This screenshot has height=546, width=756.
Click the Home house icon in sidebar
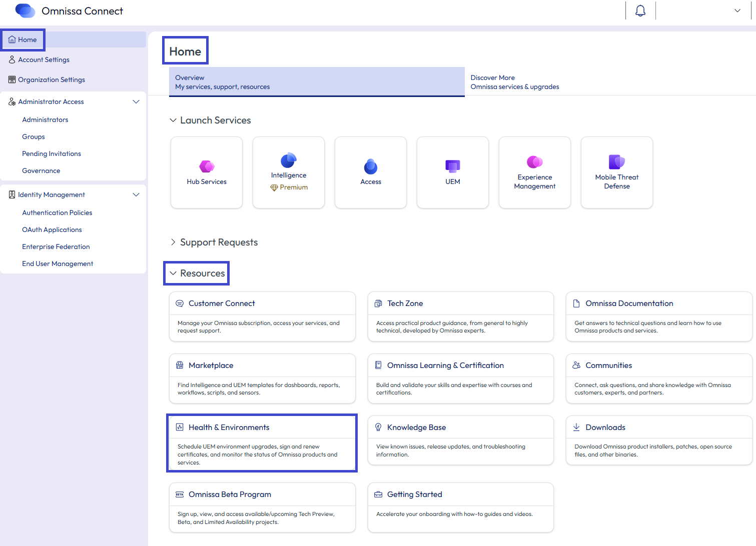click(12, 39)
